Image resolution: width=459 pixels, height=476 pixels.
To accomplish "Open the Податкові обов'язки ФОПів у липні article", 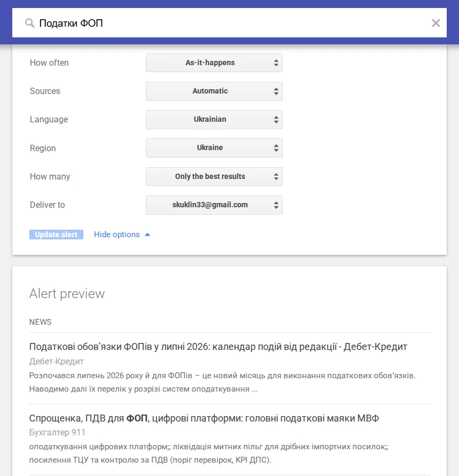I will coord(218,347).
